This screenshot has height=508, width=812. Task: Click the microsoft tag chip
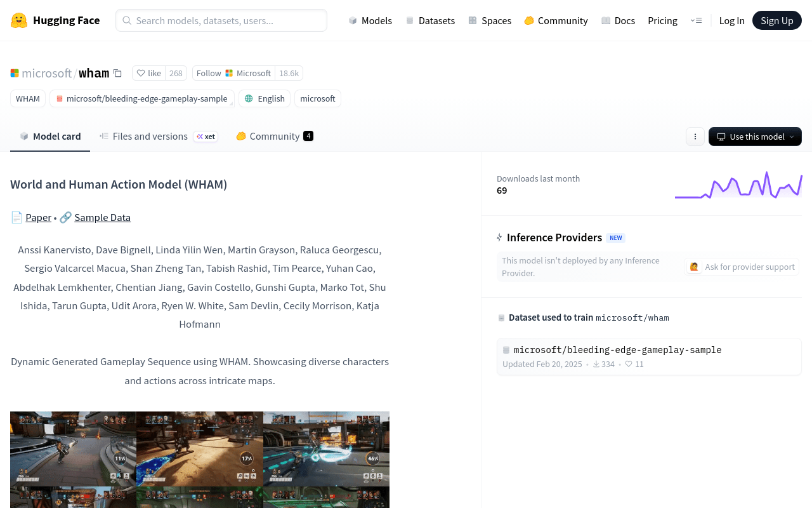(x=318, y=98)
